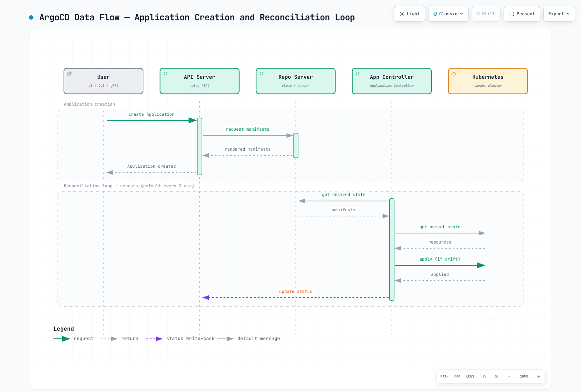581x392 pixels.
Task: Enter Present mode
Action: tap(522, 14)
